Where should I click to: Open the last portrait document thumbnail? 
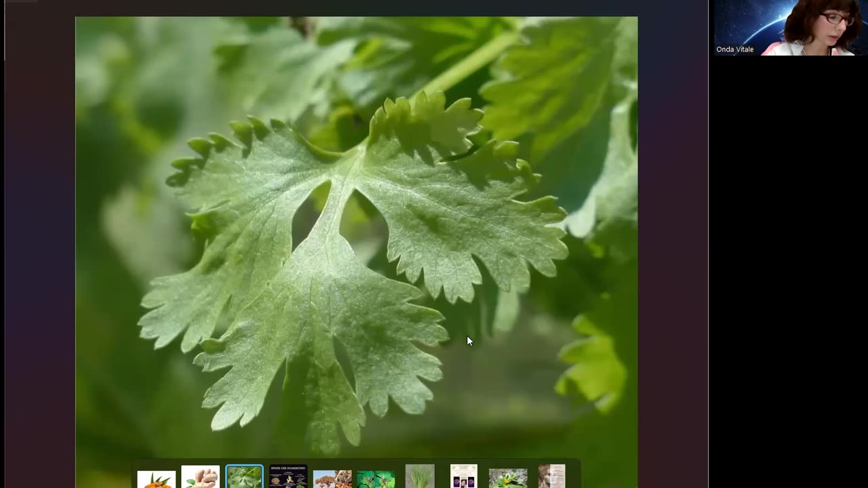pyautogui.click(x=552, y=476)
